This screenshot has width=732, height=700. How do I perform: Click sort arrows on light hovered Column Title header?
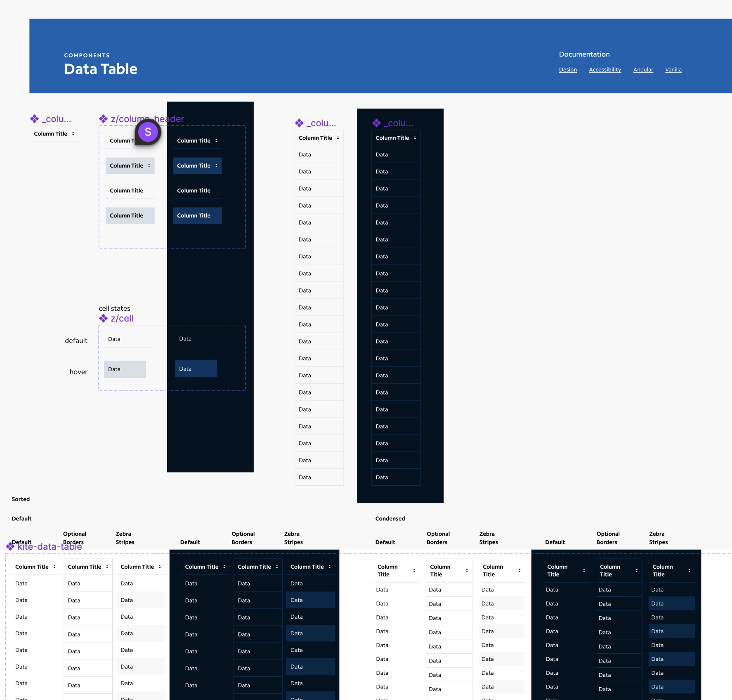click(x=149, y=166)
